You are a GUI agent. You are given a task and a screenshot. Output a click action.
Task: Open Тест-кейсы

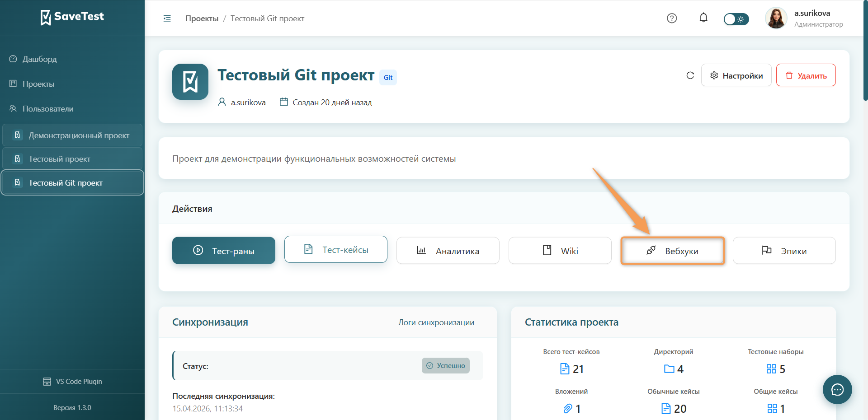(x=336, y=249)
